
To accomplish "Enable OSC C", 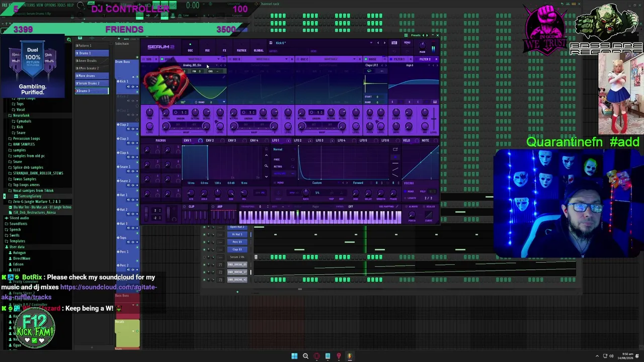I will pyautogui.click(x=298, y=59).
